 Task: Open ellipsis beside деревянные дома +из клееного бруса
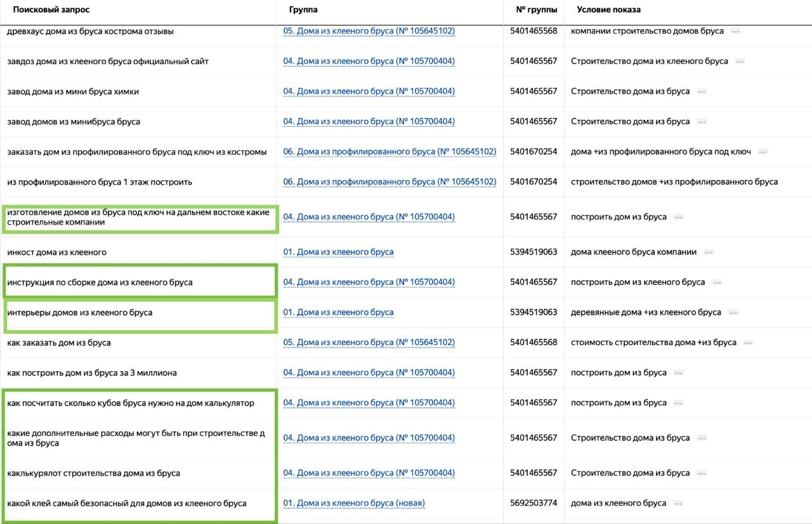733,312
